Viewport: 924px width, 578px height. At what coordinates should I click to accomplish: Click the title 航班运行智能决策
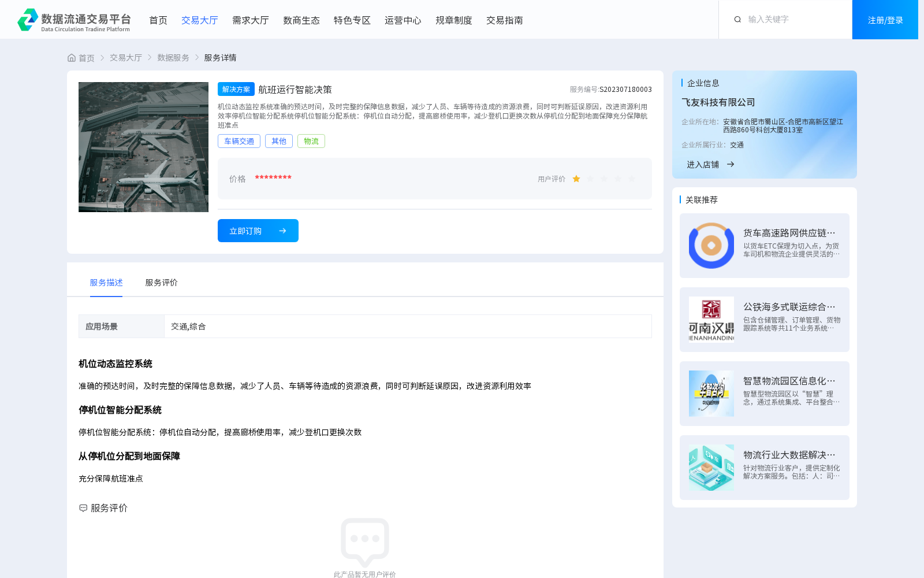(x=295, y=90)
